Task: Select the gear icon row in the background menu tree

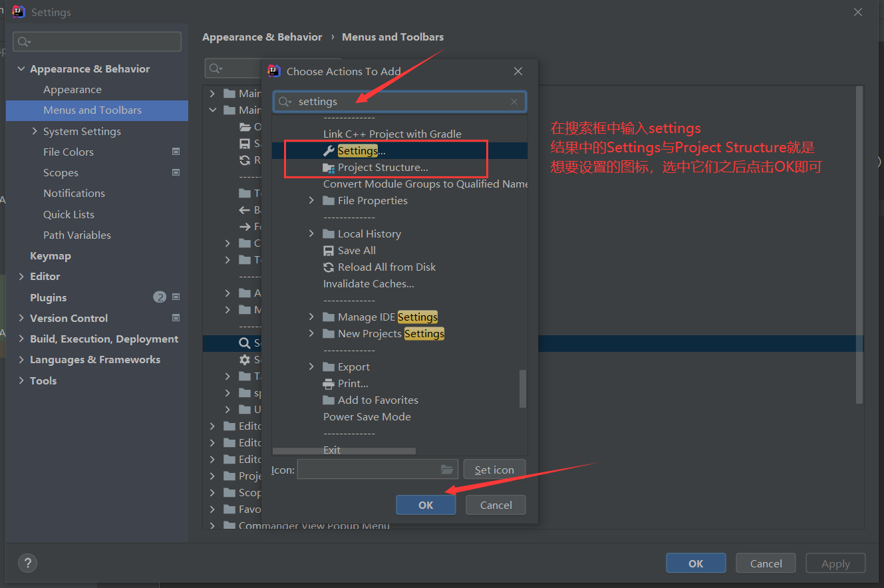Action: pyautogui.click(x=245, y=360)
